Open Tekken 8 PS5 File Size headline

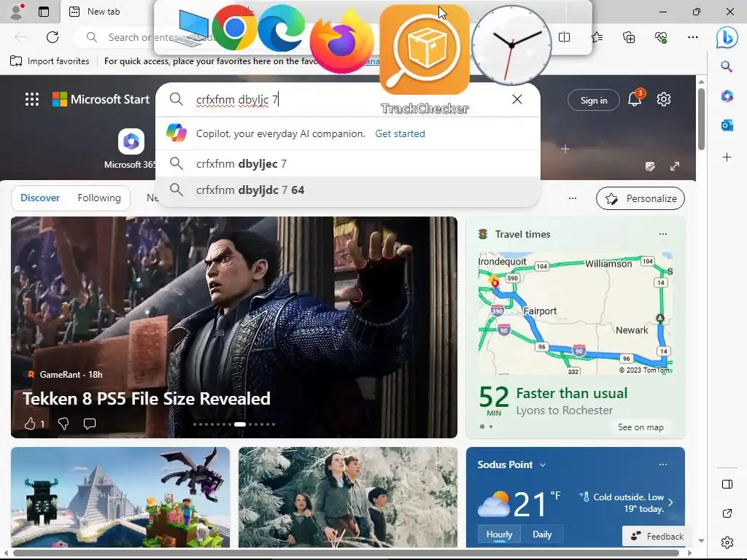146,399
